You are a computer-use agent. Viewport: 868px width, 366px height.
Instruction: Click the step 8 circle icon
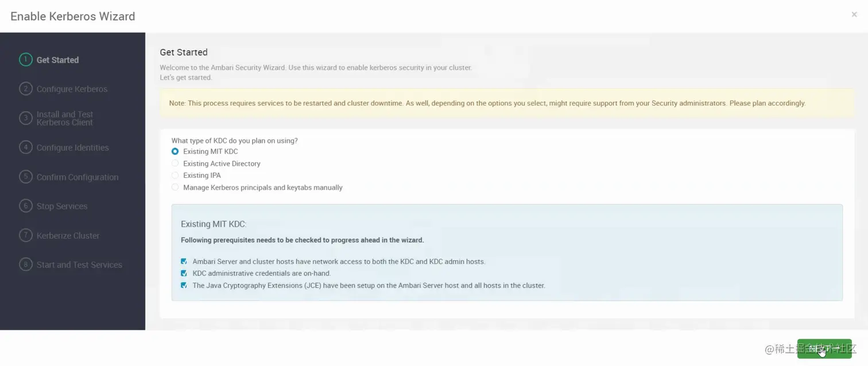(25, 264)
